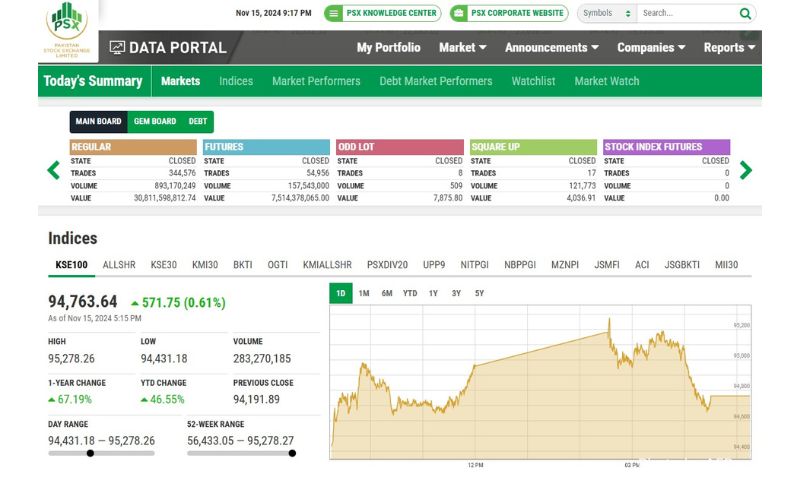Screen dimensions: 800x480
Task: Select the KSE30 index tab
Action: [x=163, y=265]
